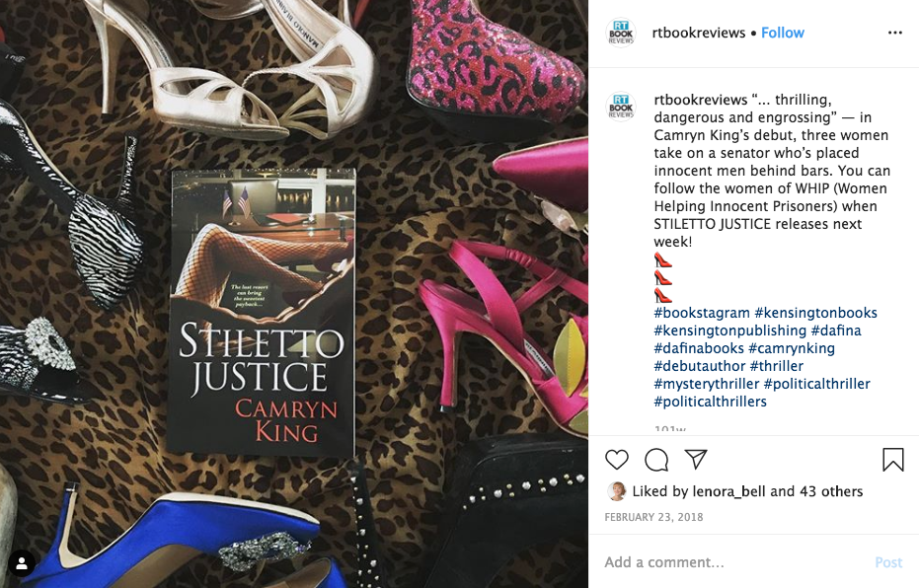919x588 pixels.
Task: Share post with paper plane icon
Action: pyautogui.click(x=696, y=459)
